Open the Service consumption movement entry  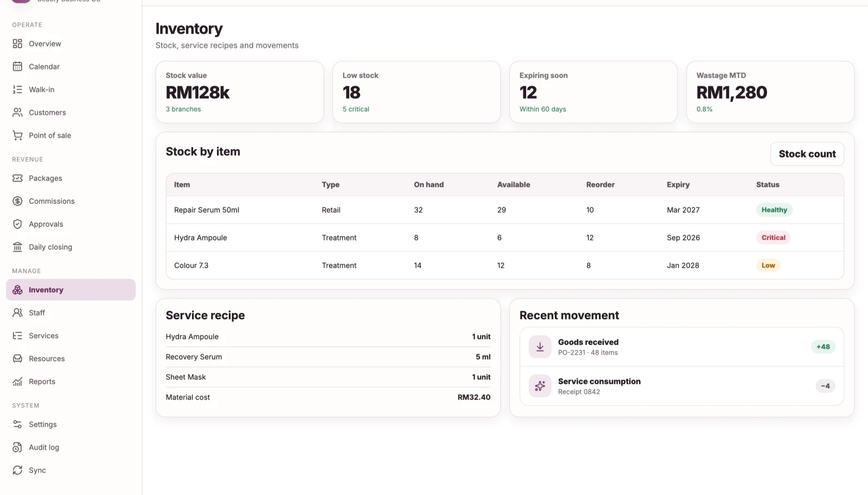pos(682,386)
